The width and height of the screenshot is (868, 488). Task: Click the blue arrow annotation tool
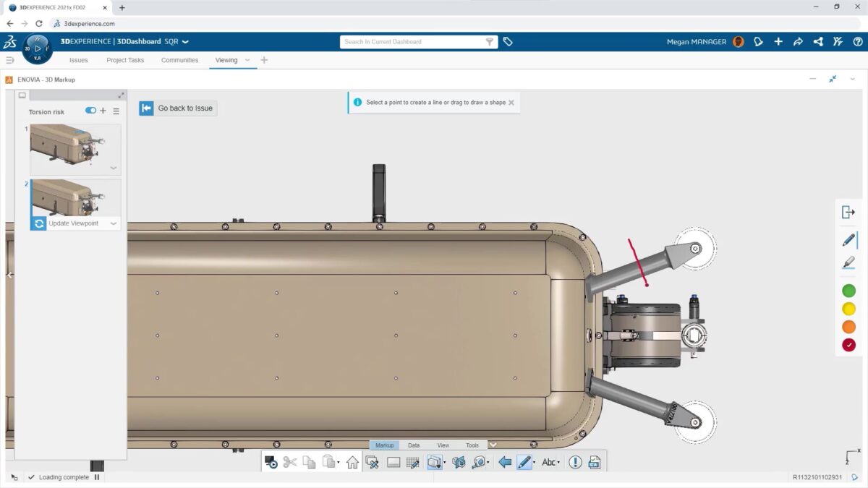tap(505, 462)
